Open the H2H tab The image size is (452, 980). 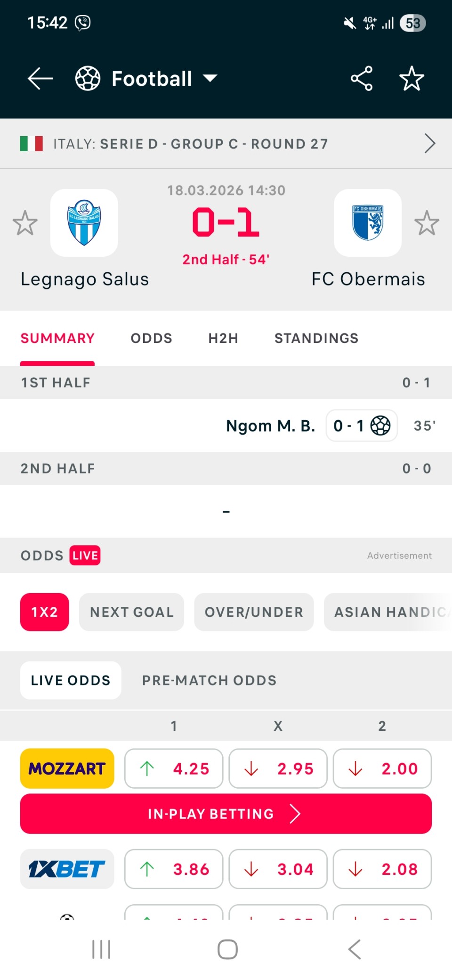(x=223, y=338)
